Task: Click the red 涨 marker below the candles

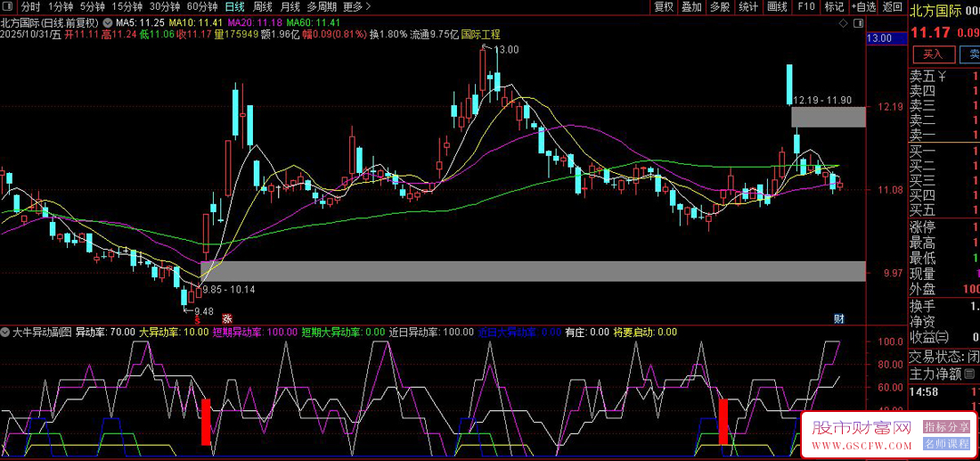Action: [x=227, y=318]
